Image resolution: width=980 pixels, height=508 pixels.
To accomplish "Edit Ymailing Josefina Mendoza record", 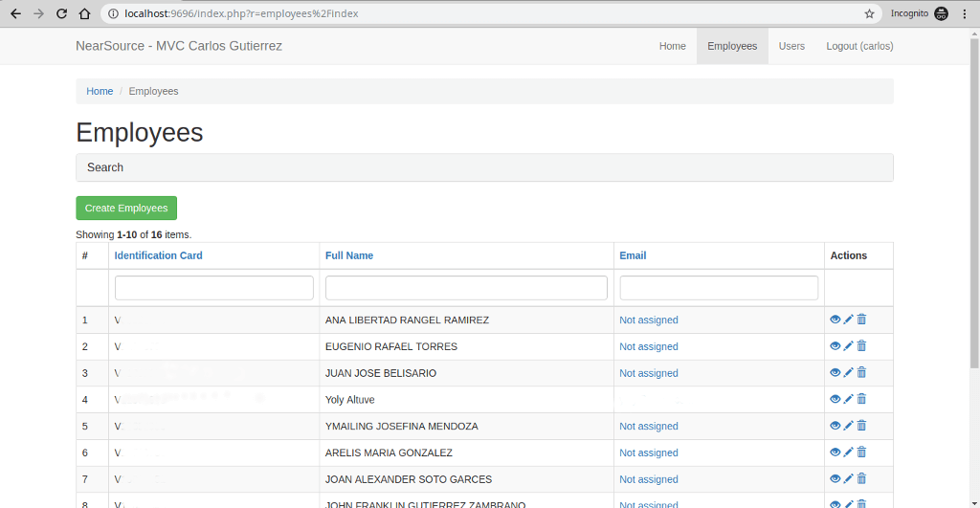I will (x=848, y=426).
